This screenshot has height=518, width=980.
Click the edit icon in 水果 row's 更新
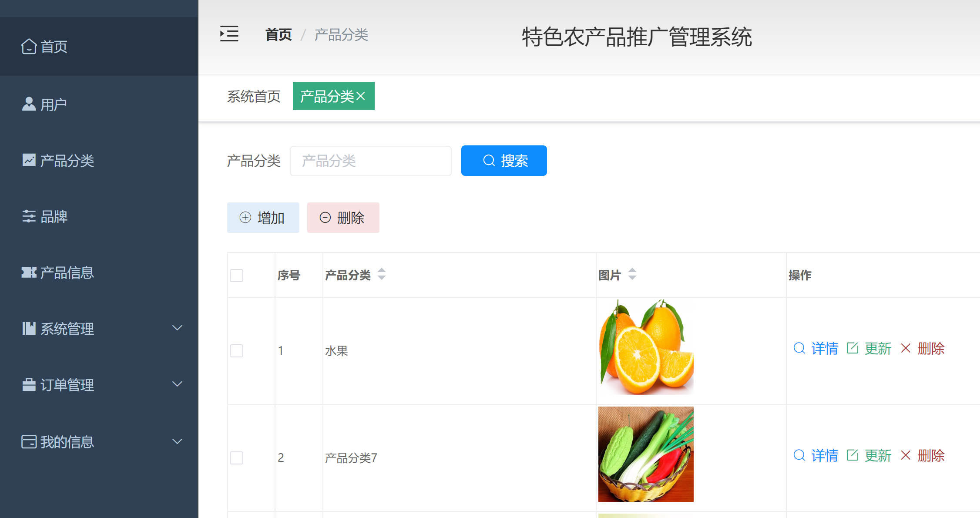pos(852,348)
